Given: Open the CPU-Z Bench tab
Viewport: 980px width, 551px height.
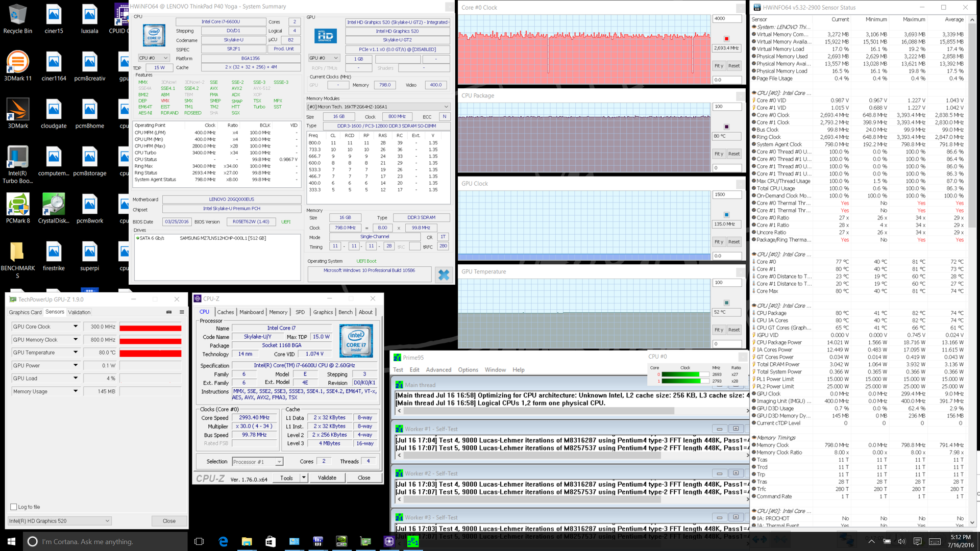Looking at the screenshot, I should pyautogui.click(x=346, y=312).
